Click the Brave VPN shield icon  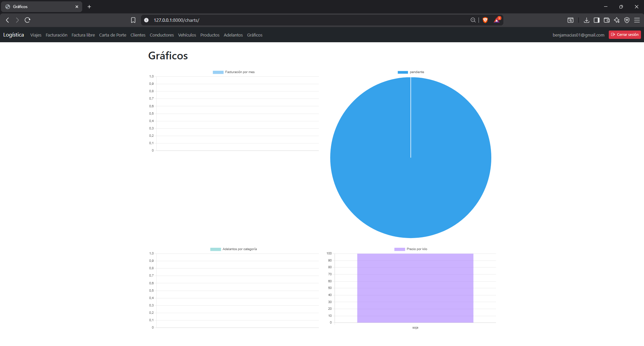627,20
